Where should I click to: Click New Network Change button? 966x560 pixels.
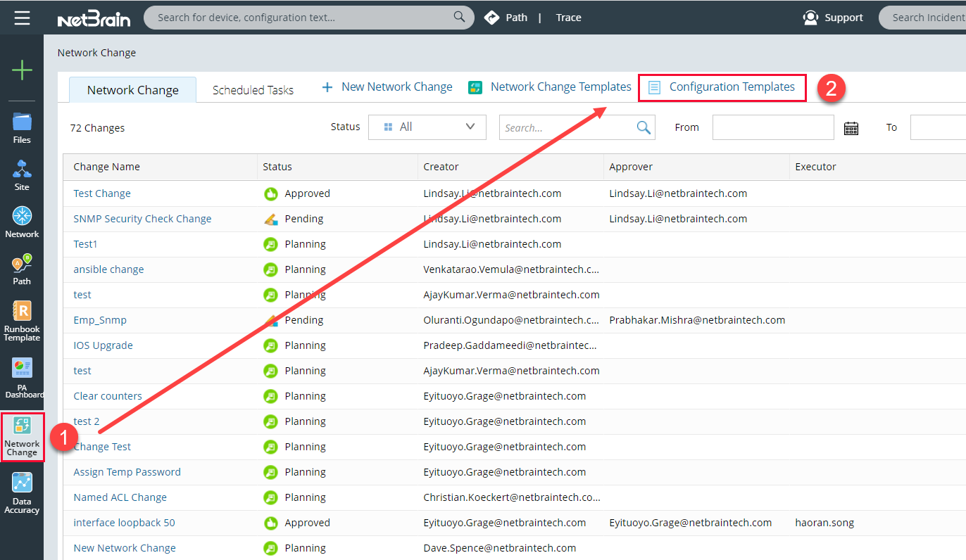click(387, 87)
